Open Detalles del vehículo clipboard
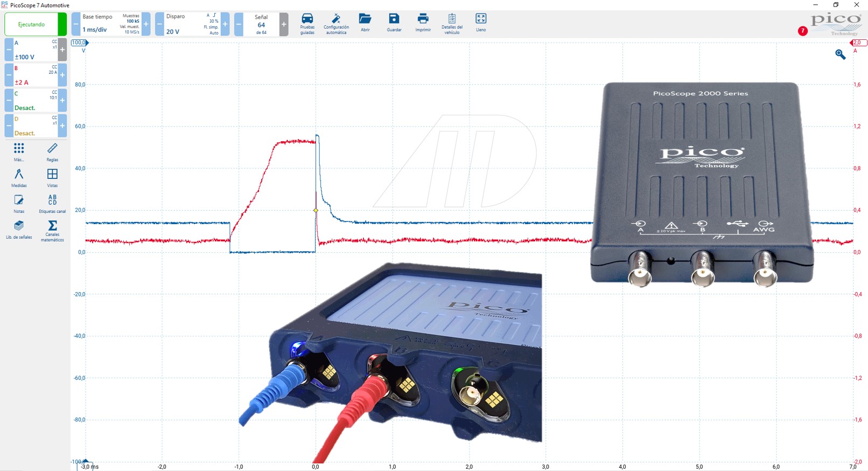Image resolution: width=868 pixels, height=471 pixels. (x=452, y=23)
